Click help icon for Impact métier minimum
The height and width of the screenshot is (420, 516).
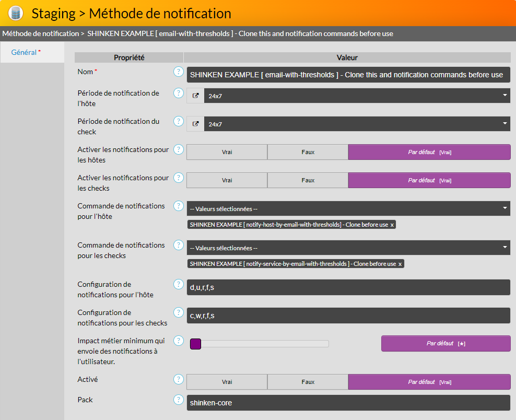coord(179,341)
